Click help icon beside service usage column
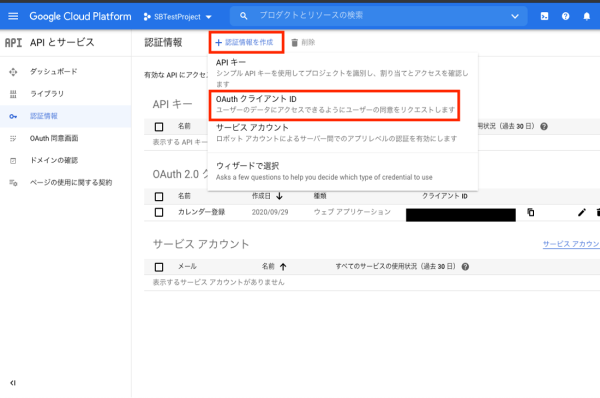 coord(465,267)
